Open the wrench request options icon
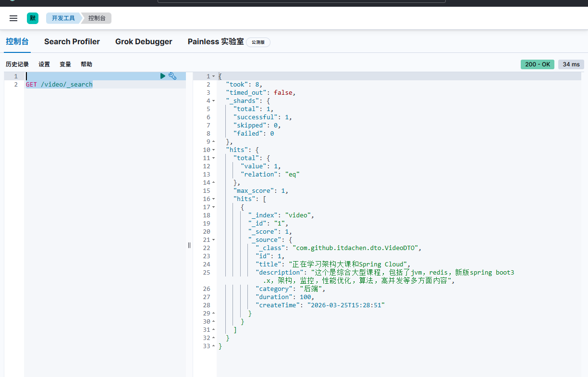 click(172, 76)
